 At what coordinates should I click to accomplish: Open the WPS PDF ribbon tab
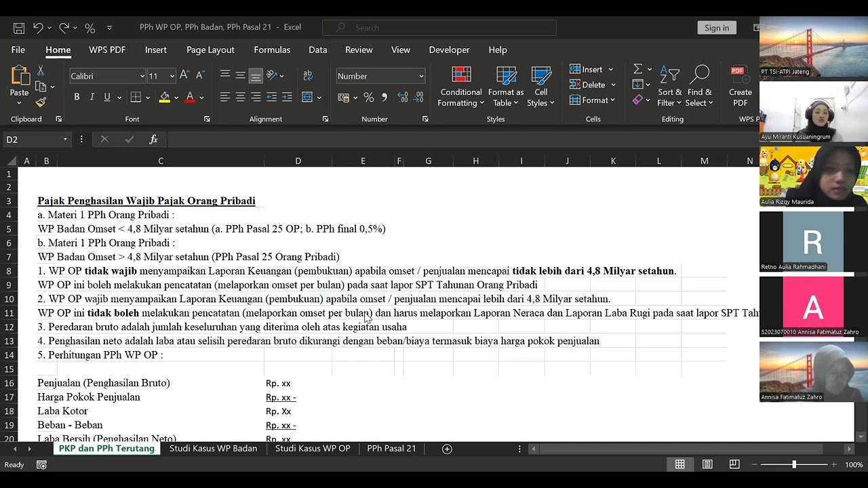pos(107,49)
